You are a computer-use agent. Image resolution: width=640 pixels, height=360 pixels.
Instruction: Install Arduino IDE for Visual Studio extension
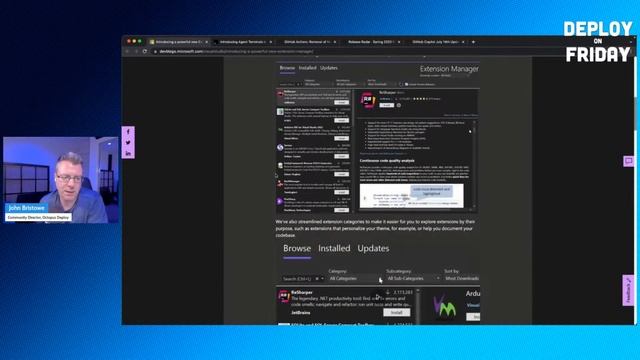pos(341,138)
